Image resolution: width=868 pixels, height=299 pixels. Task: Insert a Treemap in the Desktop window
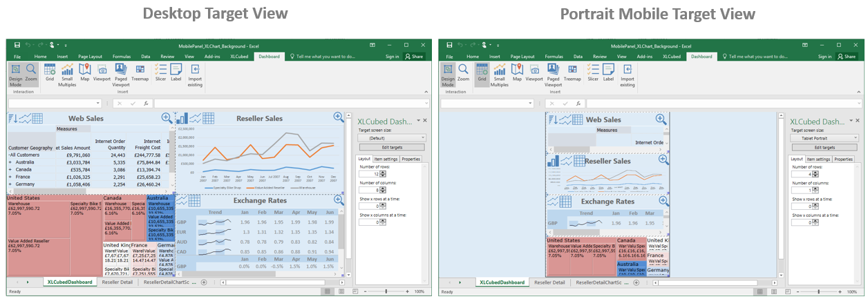tap(140, 73)
